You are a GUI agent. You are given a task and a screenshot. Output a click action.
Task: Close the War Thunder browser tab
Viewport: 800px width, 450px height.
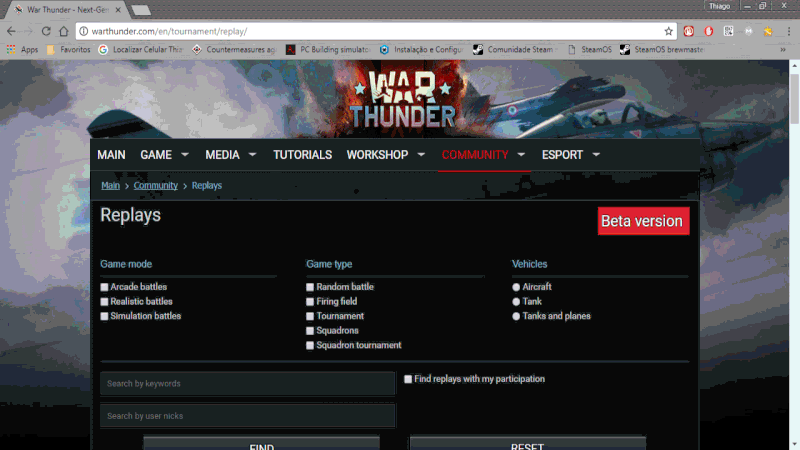click(x=118, y=10)
